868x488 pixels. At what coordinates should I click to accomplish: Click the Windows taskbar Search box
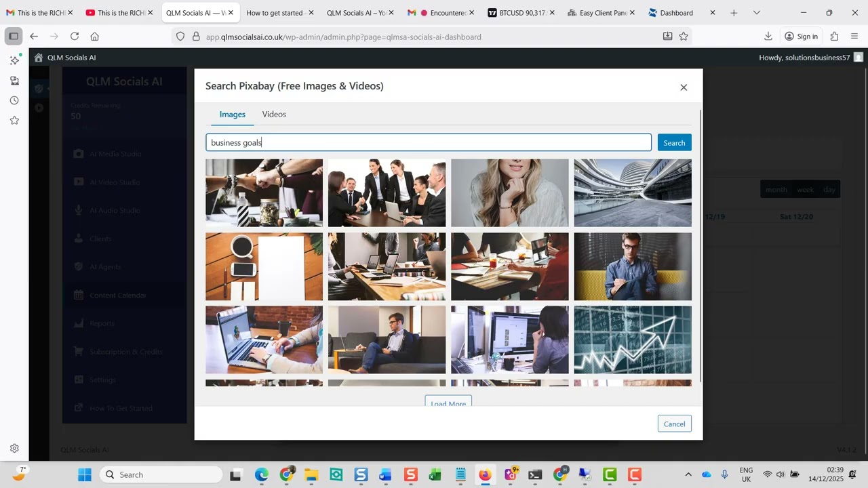[161, 474]
